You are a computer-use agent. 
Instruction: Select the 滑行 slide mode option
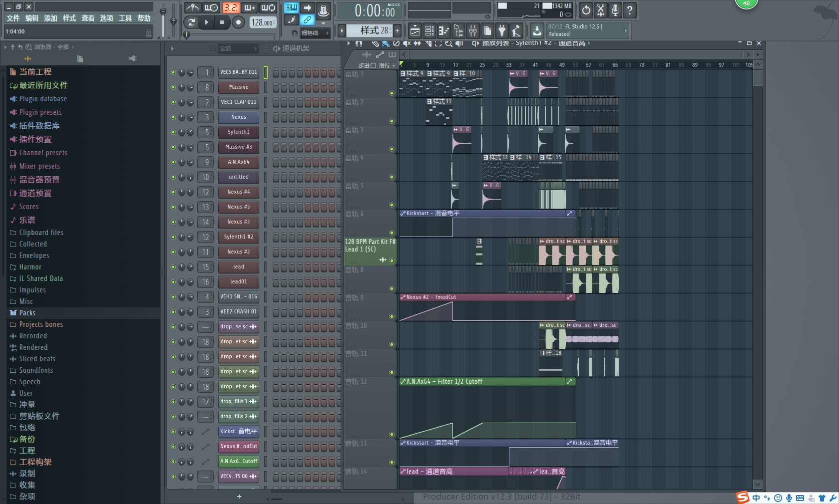click(x=387, y=65)
